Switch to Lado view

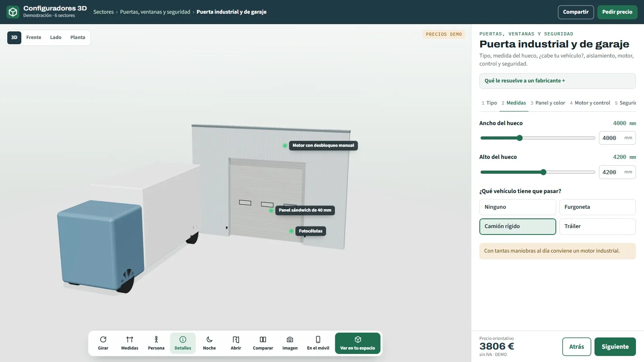(56, 37)
